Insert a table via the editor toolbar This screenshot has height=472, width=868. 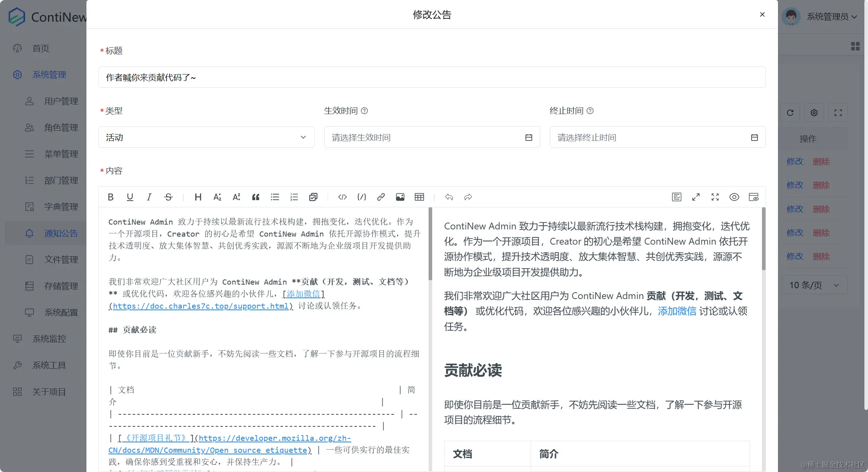(419, 197)
